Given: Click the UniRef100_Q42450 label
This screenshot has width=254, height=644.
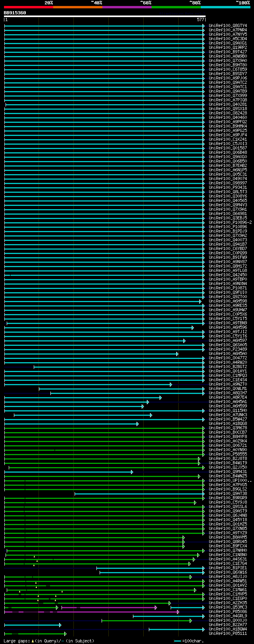Looking at the screenshot, I should 228,275.
